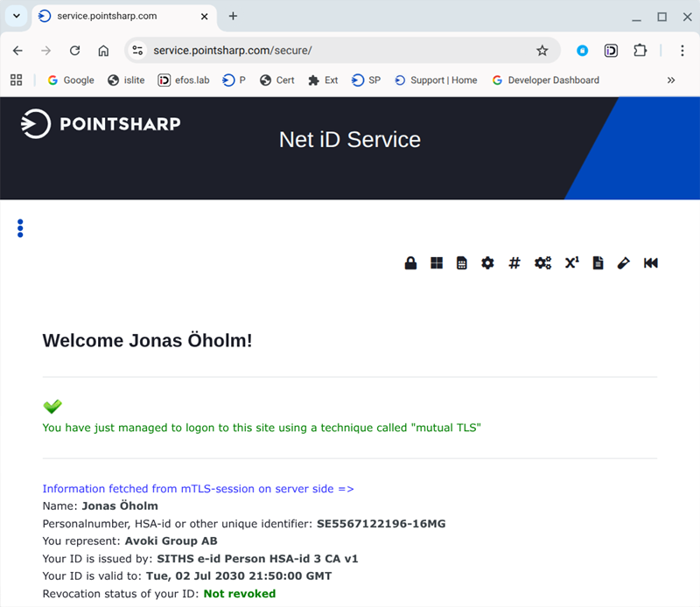700x607 pixels.
Task: Click the address bar URL field
Action: (x=332, y=51)
